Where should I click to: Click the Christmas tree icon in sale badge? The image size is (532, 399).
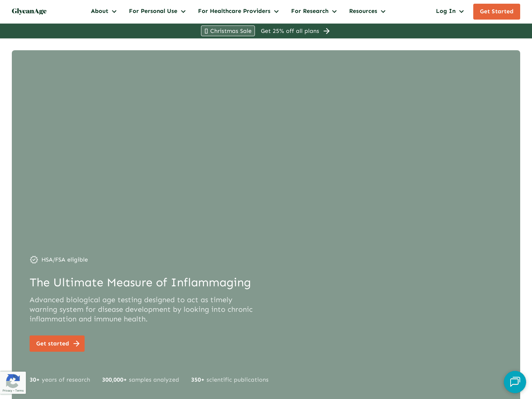click(x=207, y=31)
